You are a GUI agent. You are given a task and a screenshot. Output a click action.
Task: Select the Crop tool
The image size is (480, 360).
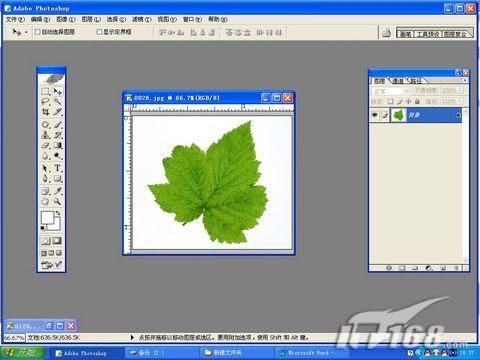[x=46, y=112]
